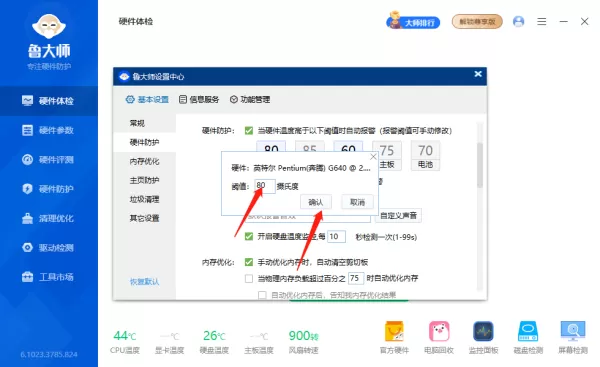Click the detection interval field showing 10
Image resolution: width=600 pixels, height=367 pixels.
click(336, 237)
